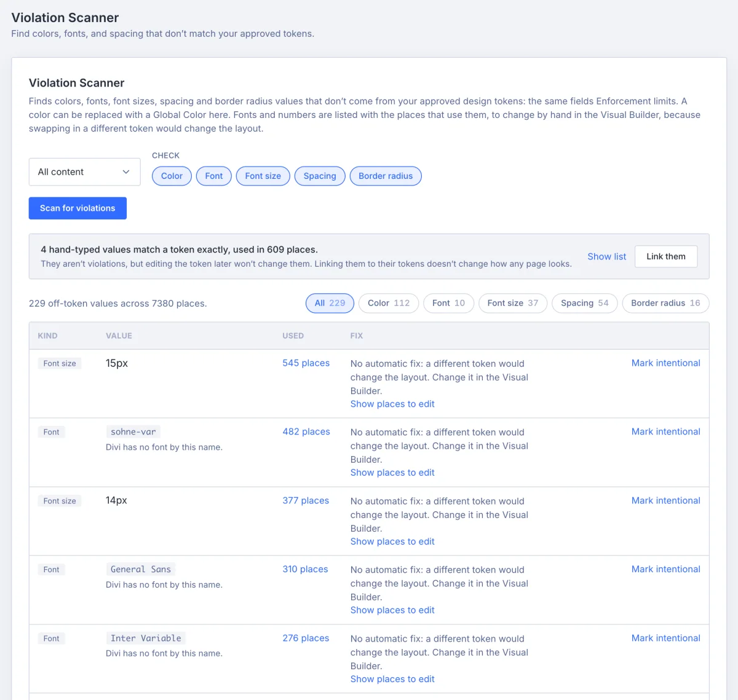This screenshot has width=738, height=700.
Task: Select the Font size 37 filter tab
Action: point(513,303)
